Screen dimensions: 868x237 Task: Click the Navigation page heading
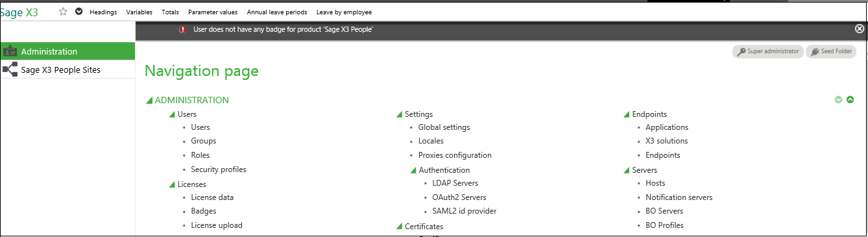coord(202,71)
